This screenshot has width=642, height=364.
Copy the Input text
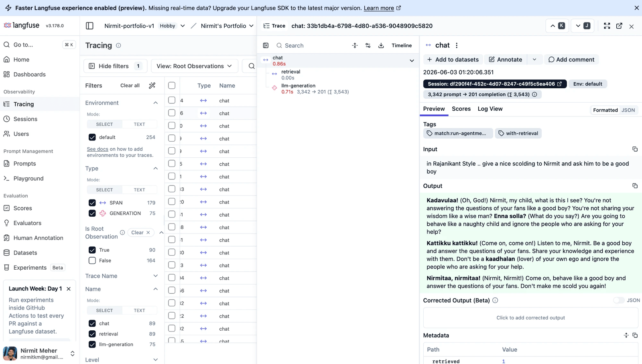tap(635, 149)
